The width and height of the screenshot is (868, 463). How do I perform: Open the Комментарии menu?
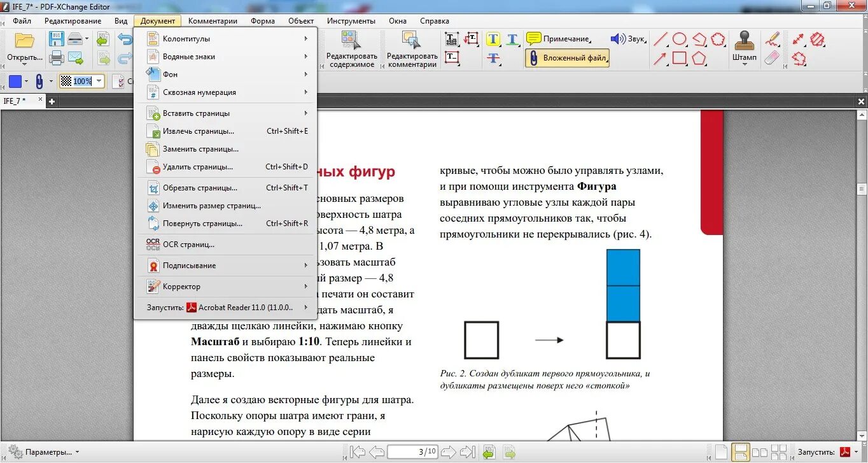pos(213,21)
